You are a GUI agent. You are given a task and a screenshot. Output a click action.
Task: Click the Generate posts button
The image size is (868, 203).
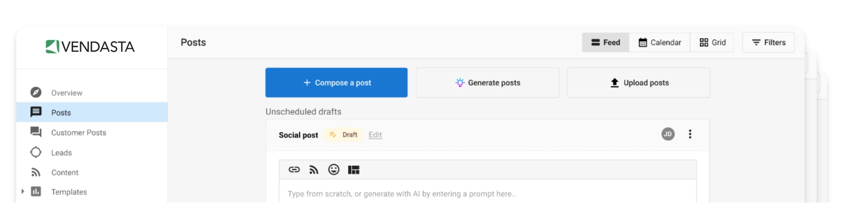pos(488,83)
